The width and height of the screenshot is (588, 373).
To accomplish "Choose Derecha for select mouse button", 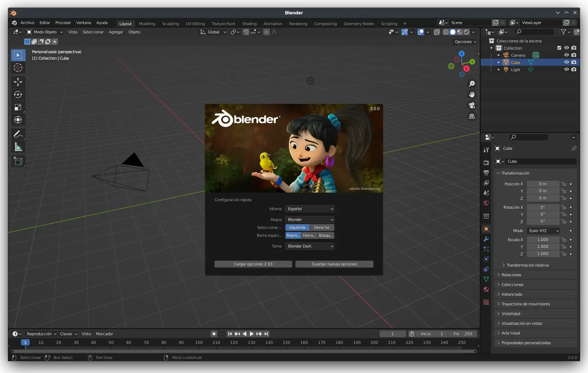I will (x=322, y=227).
